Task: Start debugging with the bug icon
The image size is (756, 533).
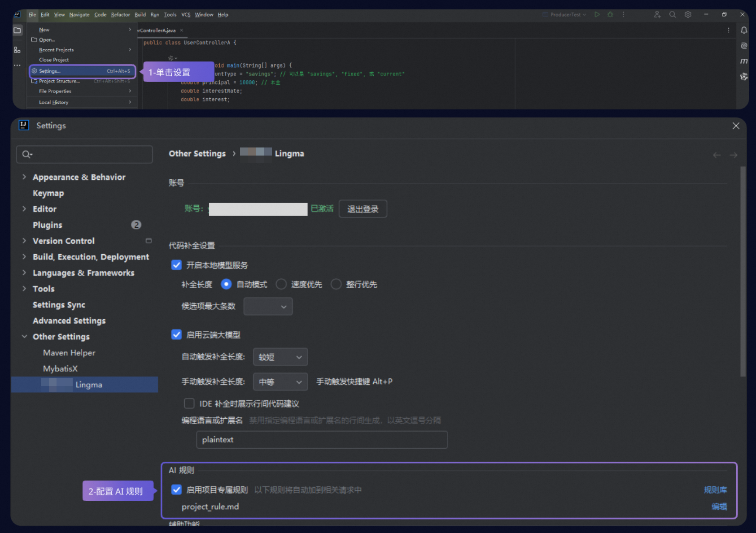Action: tap(610, 14)
